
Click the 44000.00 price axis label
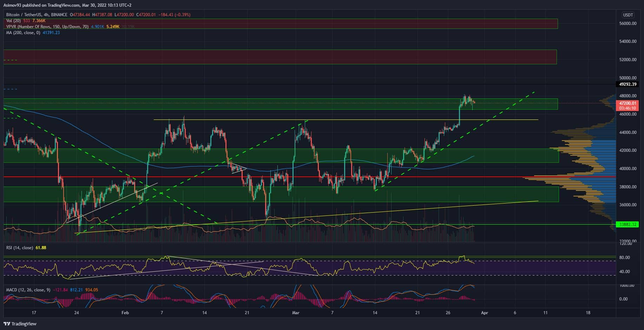tap(628, 132)
